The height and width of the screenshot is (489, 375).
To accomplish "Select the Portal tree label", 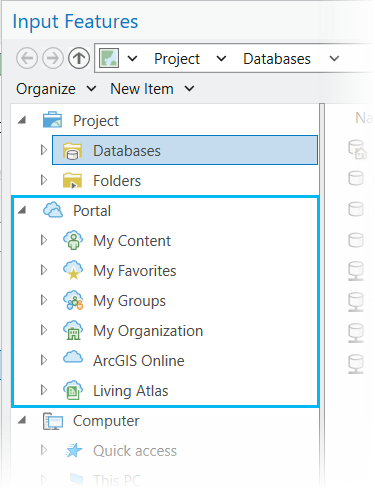I will click(92, 211).
